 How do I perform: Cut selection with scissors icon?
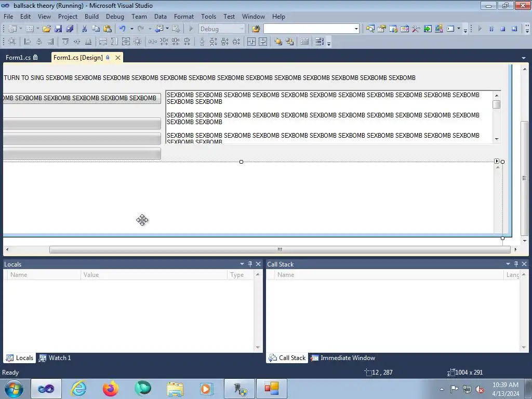click(x=84, y=29)
